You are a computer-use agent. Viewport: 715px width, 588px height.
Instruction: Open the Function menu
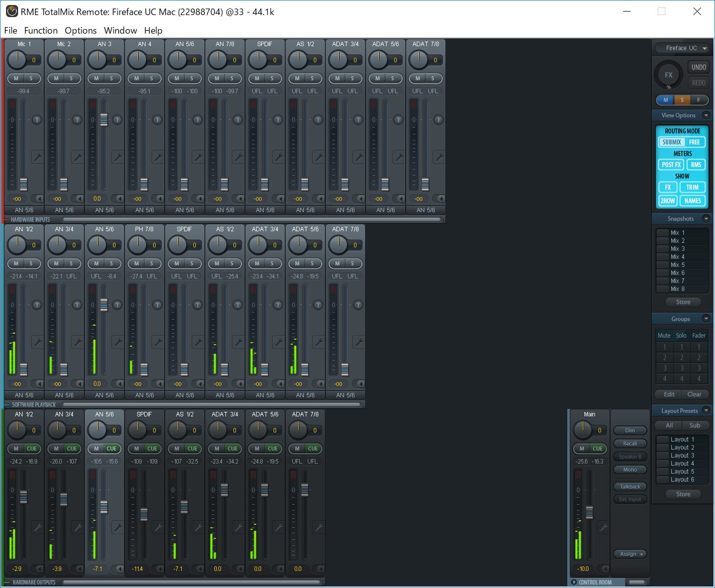(41, 31)
